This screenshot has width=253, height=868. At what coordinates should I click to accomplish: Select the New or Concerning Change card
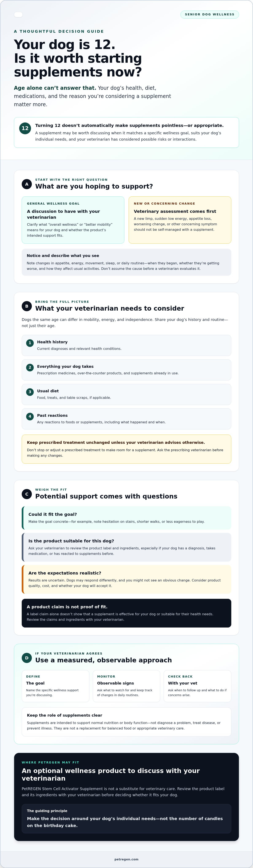tap(180, 220)
